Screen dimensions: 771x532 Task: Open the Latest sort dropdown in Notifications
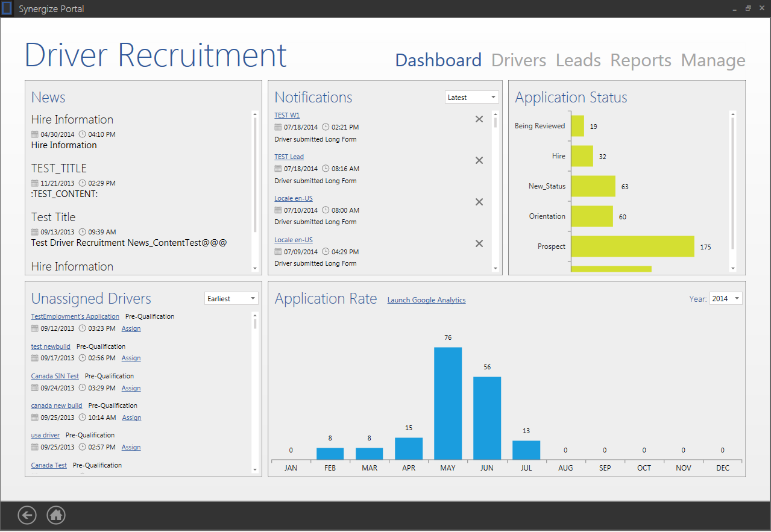coord(472,98)
